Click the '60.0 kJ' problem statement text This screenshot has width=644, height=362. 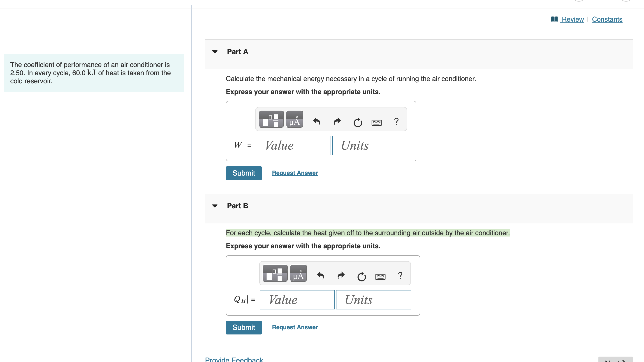click(x=84, y=73)
